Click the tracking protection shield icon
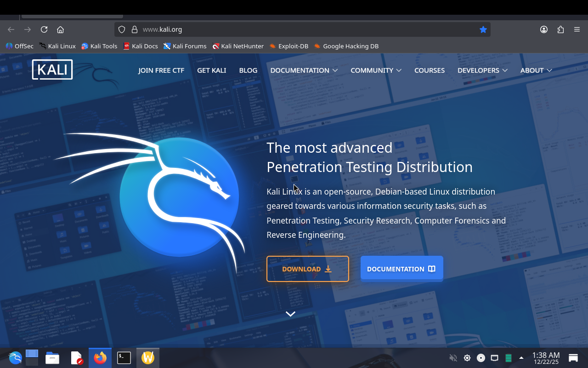 pyautogui.click(x=122, y=29)
